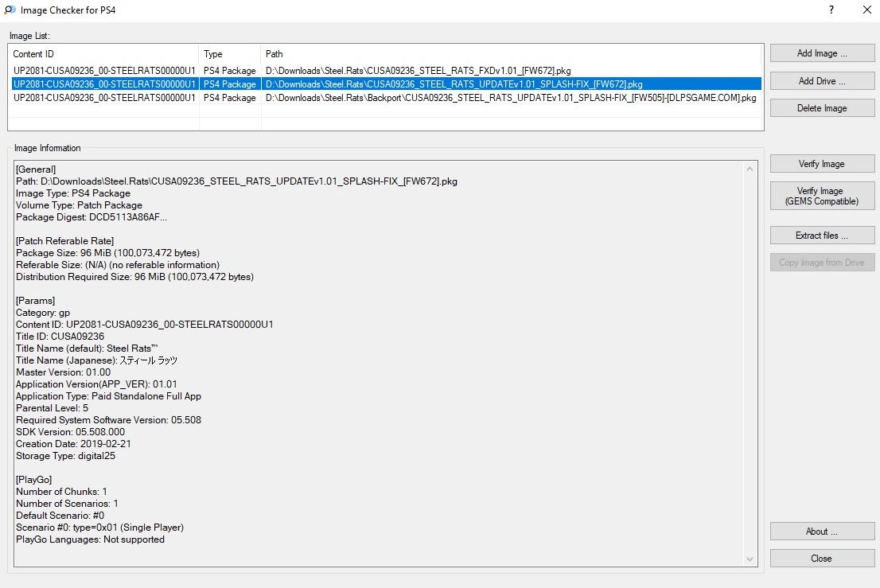Viewport: 880px width, 588px height.
Task: Click the Volume Type: Patch Package line
Action: [x=79, y=204]
